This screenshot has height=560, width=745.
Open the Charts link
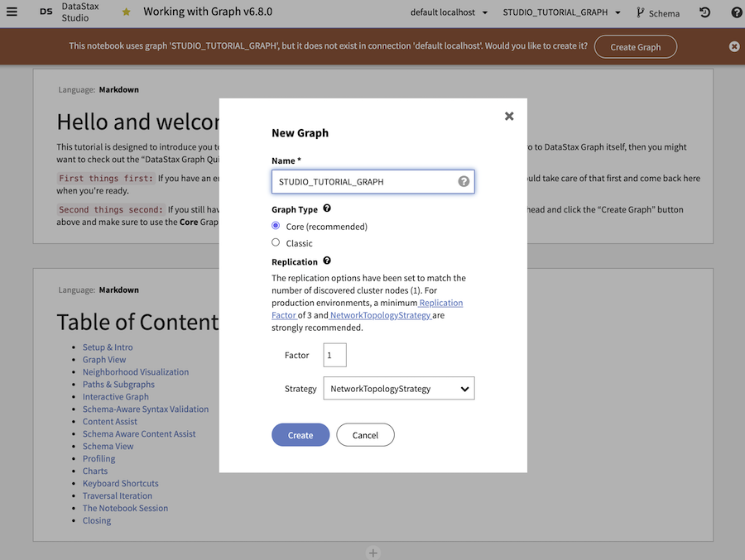point(95,471)
